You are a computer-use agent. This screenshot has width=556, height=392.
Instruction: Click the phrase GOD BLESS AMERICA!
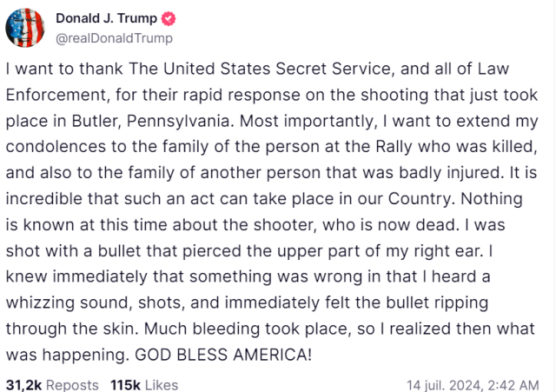coord(223,355)
